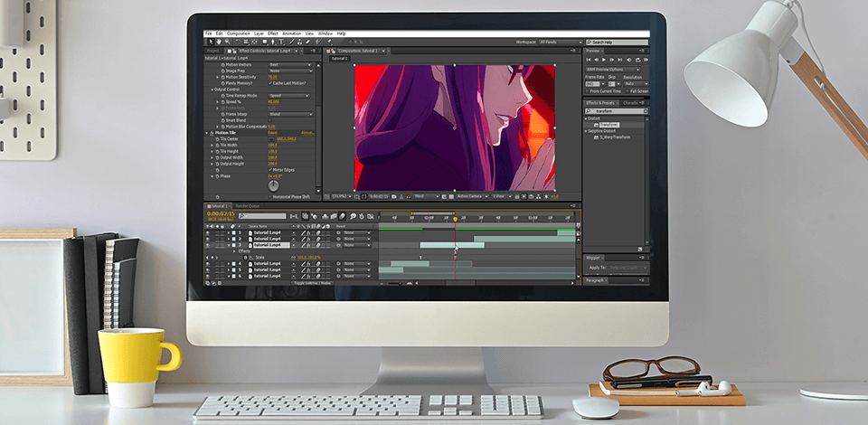Image resolution: width=868 pixels, height=425 pixels.
Task: Open the Composition menu
Action: tap(239, 33)
